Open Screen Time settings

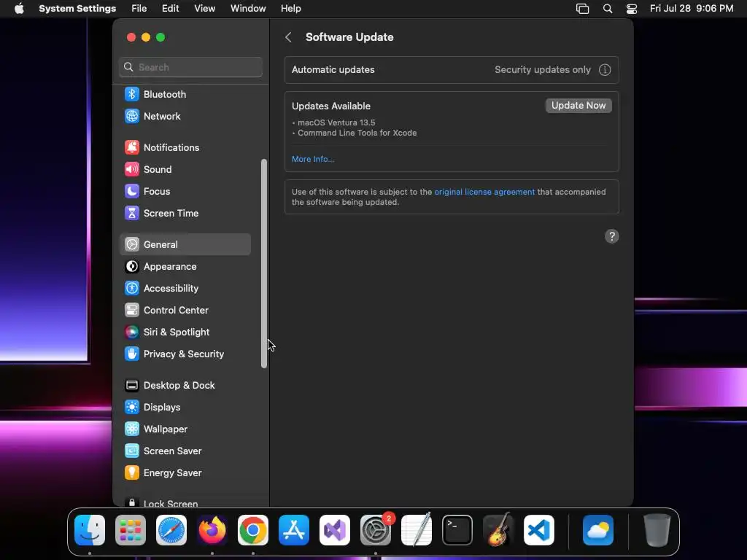185,214
